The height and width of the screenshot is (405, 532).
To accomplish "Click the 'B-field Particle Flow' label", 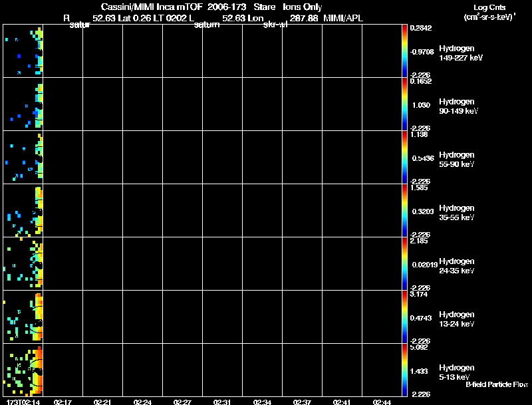I will click(497, 384).
